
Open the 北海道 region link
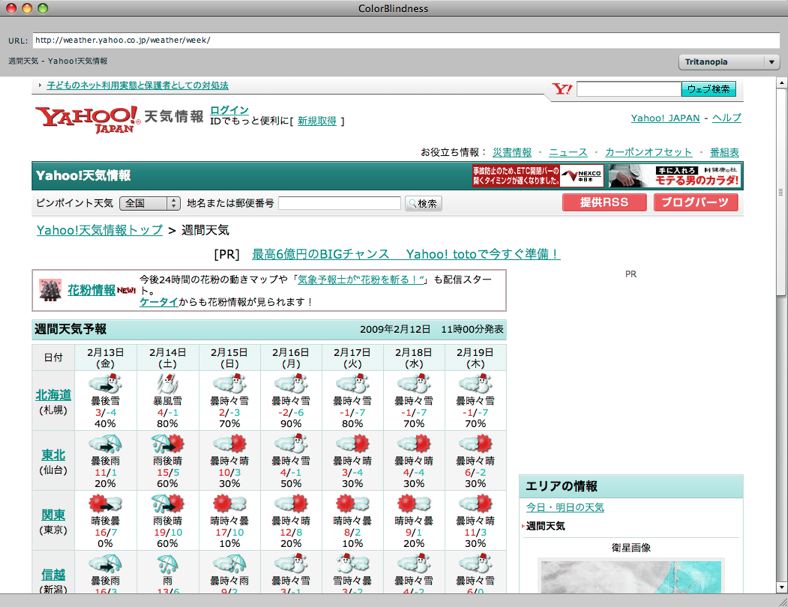[x=54, y=394]
